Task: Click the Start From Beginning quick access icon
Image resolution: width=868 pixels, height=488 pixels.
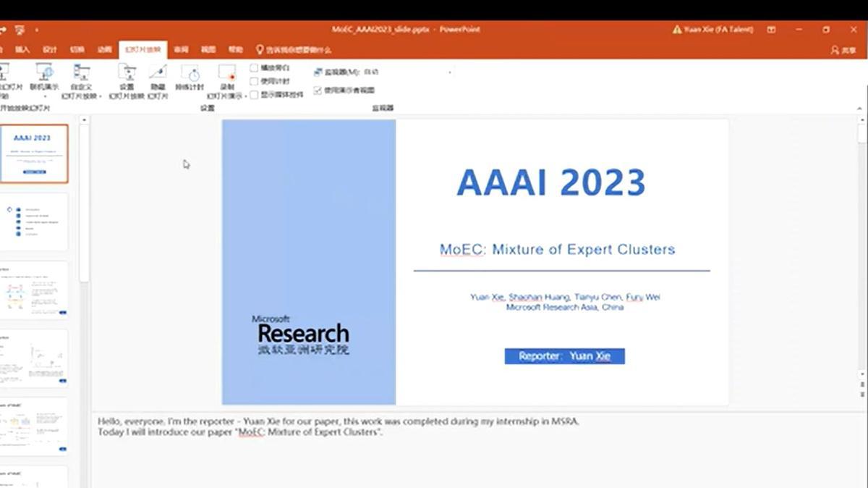Action: (x=19, y=30)
